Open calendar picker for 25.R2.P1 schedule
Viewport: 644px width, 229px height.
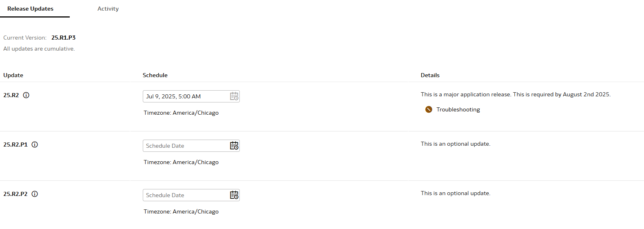pyautogui.click(x=234, y=146)
